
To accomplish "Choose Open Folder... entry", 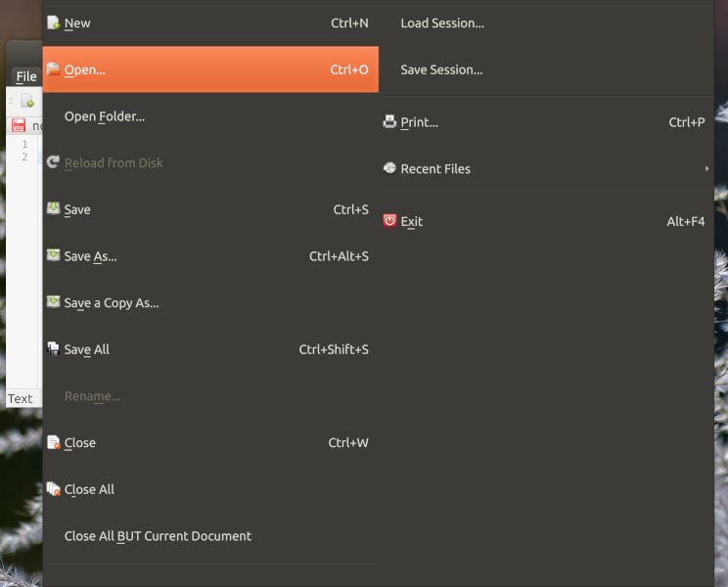I will pyautogui.click(x=210, y=116).
